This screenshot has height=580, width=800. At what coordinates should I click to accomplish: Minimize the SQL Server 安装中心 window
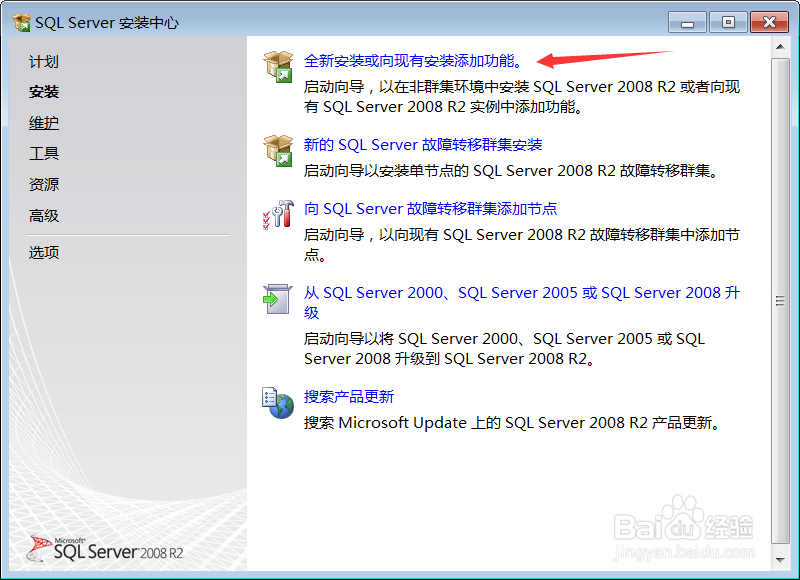[x=687, y=23]
